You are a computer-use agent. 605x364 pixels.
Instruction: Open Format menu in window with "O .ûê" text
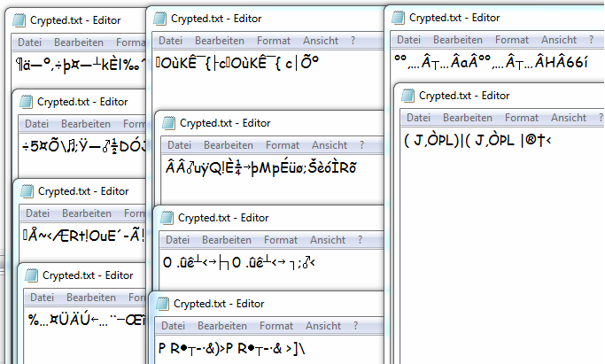(x=282, y=240)
